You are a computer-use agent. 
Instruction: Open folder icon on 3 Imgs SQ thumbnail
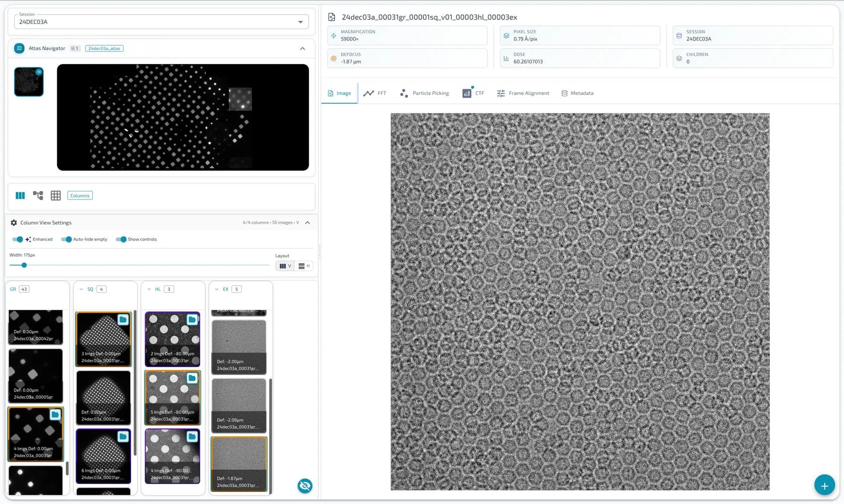click(x=123, y=319)
